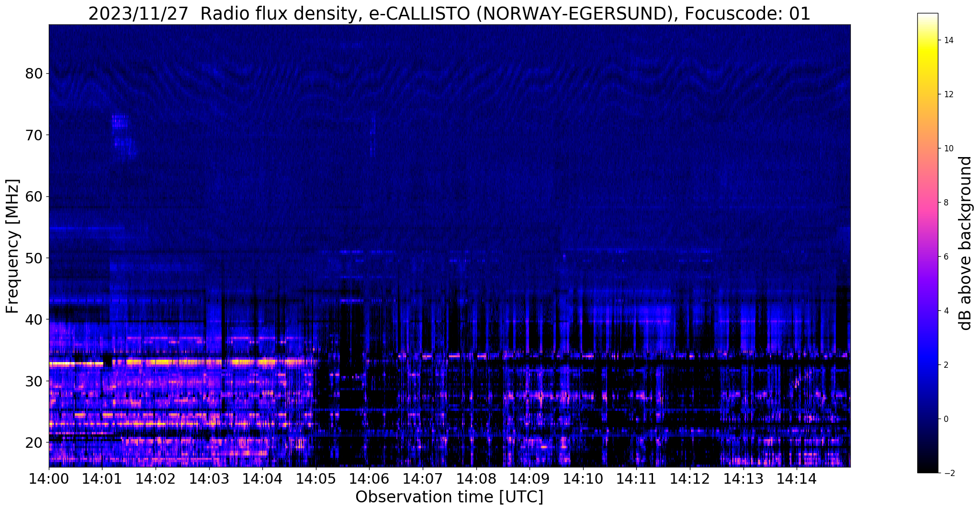Click the 14:08 time tick label
980x511 pixels.
[x=476, y=478]
